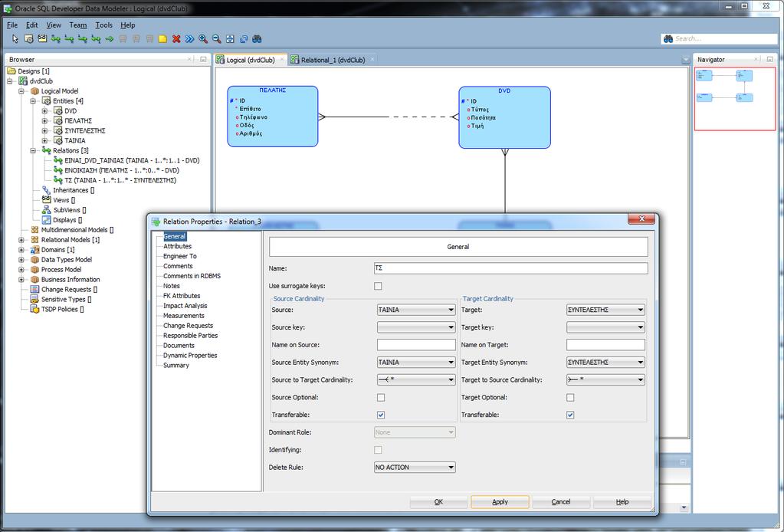Cancel the Relation Properties dialog

pyautogui.click(x=561, y=502)
